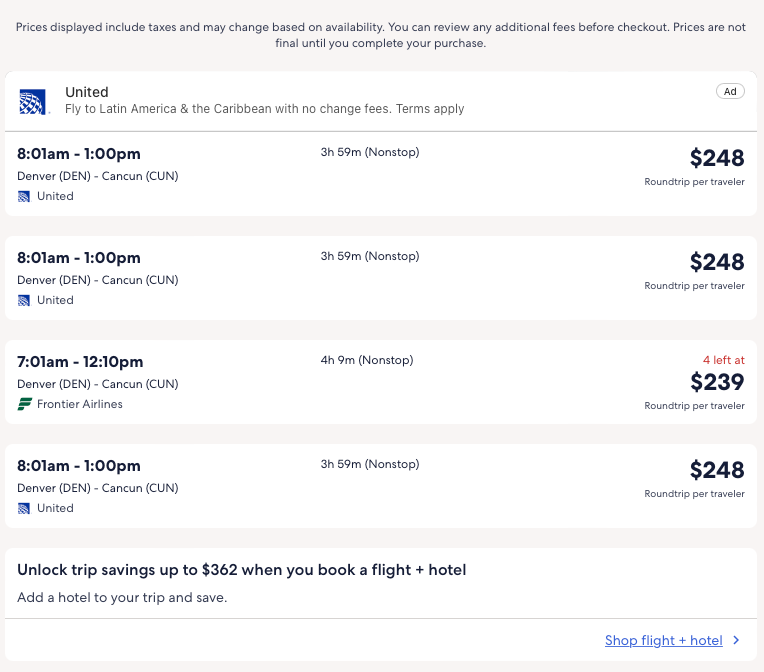This screenshot has width=764, height=672.
Task: Select the Frontier 7:01am - 12:10pm flight
Action: (80, 362)
